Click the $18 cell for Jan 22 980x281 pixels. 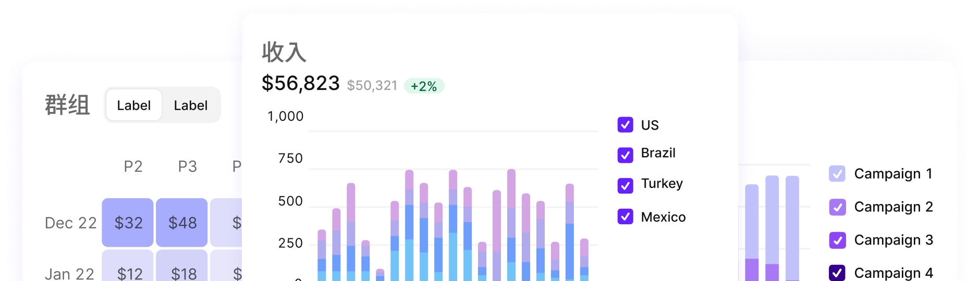pos(182,266)
